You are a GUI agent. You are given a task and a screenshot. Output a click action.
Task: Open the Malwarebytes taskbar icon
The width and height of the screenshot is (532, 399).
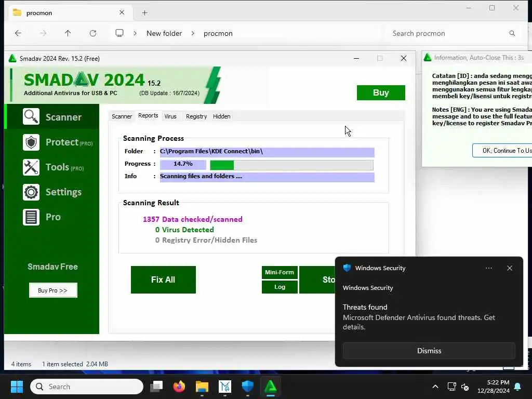(225, 387)
